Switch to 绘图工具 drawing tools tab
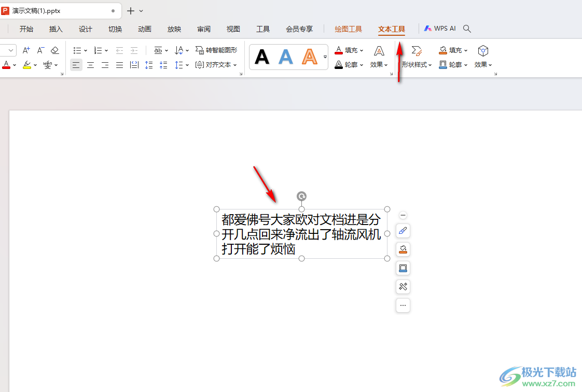The image size is (582, 392). [x=348, y=29]
